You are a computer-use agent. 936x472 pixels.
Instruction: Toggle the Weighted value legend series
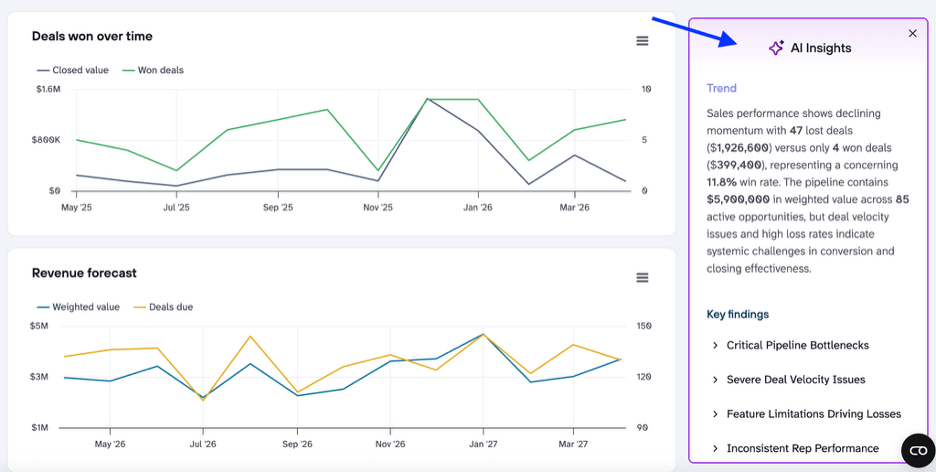[78, 307]
